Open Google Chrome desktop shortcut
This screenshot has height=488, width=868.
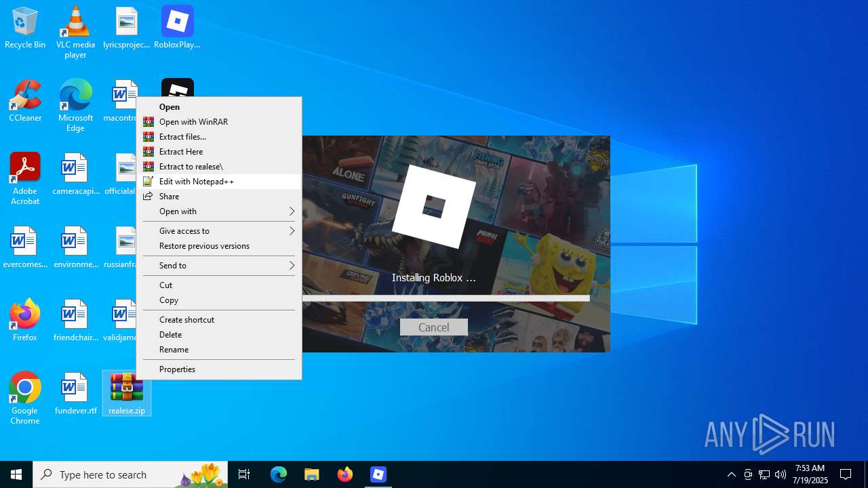pos(25,399)
